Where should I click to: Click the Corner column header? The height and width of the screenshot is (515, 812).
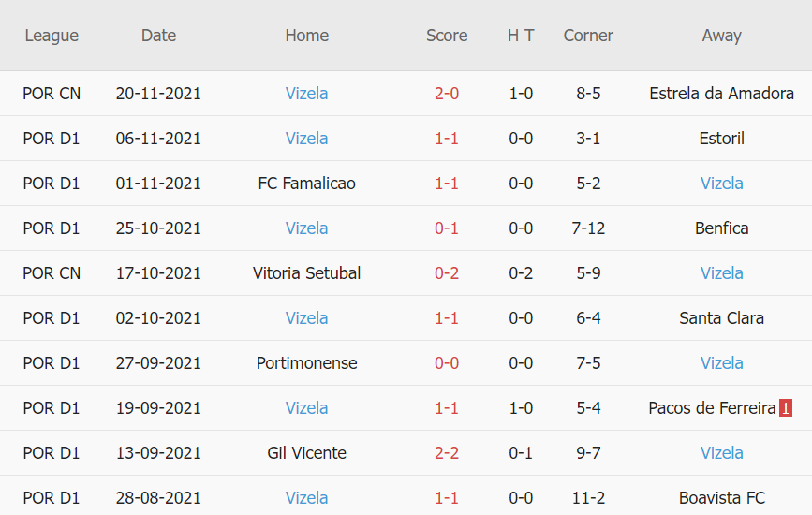point(588,36)
